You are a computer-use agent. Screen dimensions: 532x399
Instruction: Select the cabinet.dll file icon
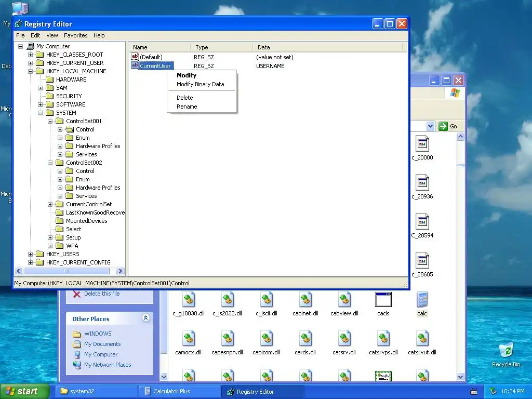(305, 300)
